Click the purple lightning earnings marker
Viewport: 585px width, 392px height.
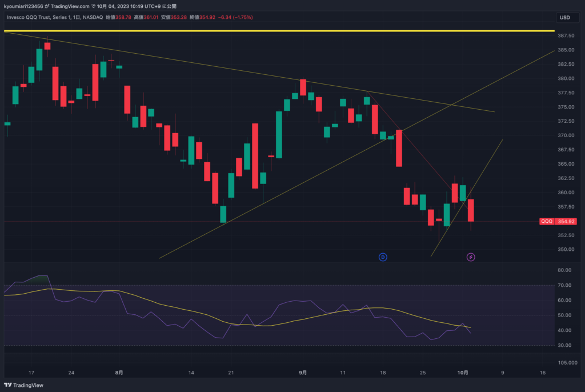tap(471, 257)
